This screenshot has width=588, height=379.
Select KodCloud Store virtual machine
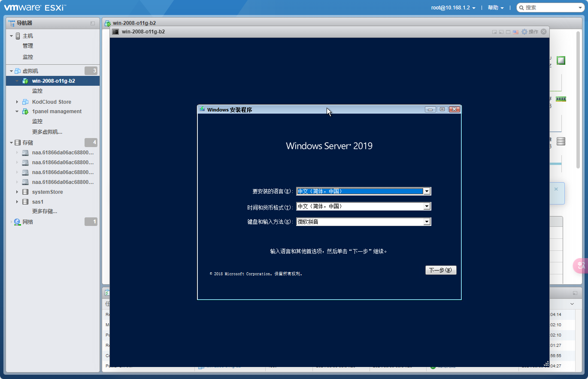(x=52, y=102)
